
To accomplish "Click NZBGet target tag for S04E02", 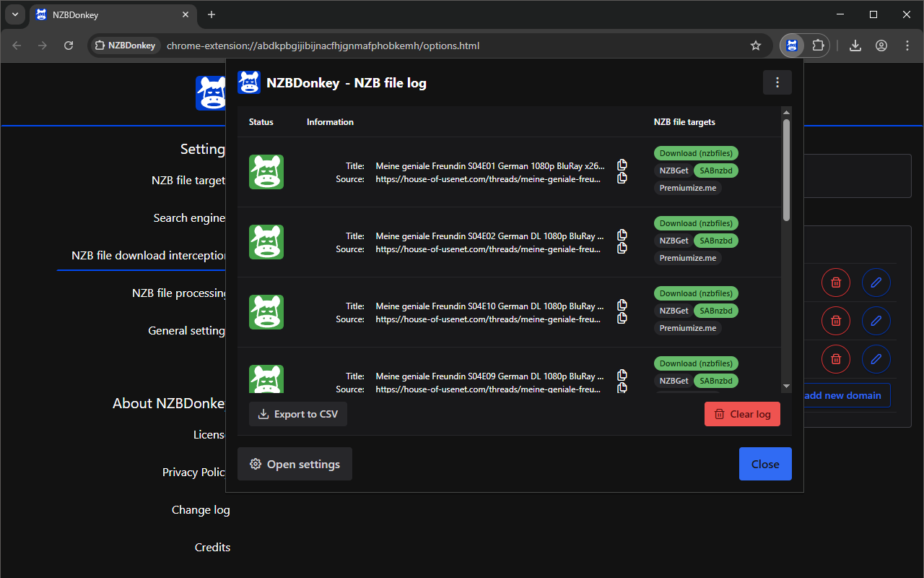I will pyautogui.click(x=674, y=241).
